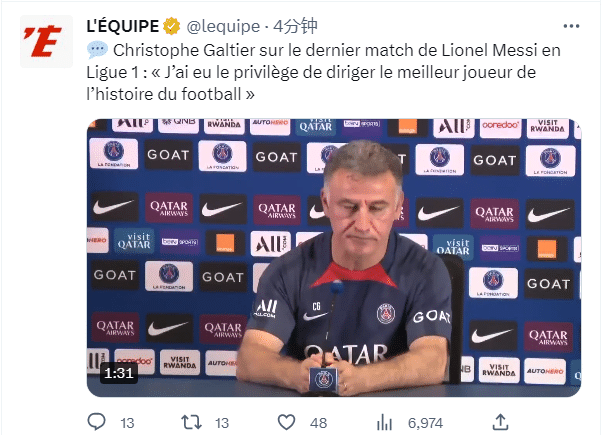Share the tweet via share icon
This screenshot has width=614, height=435.
[x=502, y=422]
